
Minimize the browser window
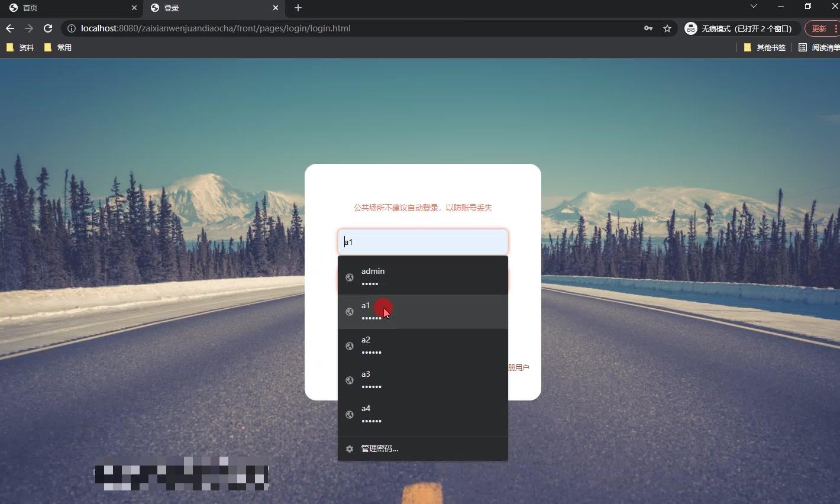[781, 6]
